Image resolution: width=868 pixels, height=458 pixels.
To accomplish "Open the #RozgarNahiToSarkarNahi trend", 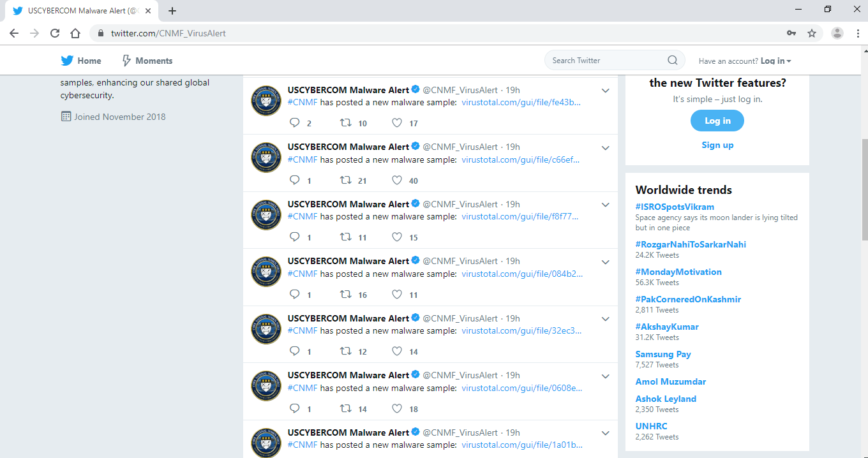I will [x=691, y=244].
